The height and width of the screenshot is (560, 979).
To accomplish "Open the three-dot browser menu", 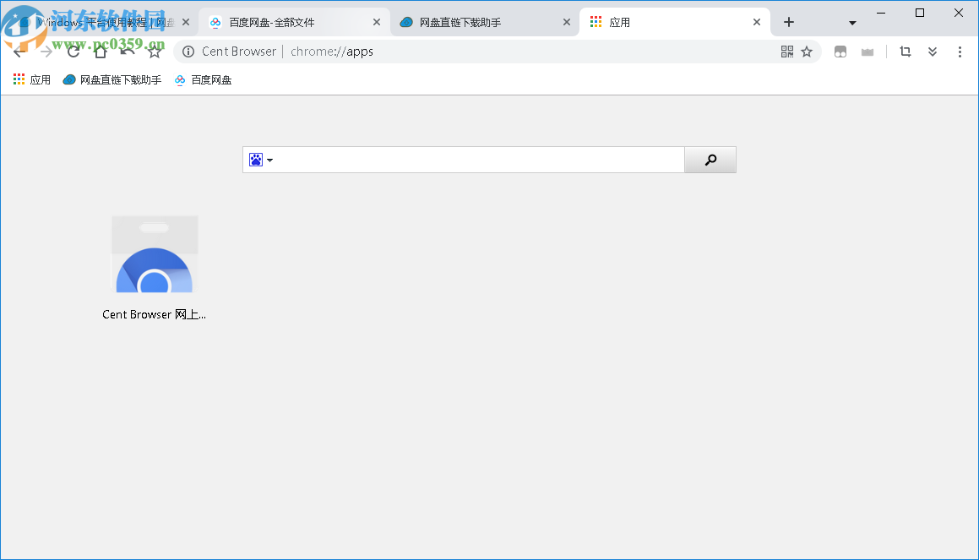I will point(960,52).
